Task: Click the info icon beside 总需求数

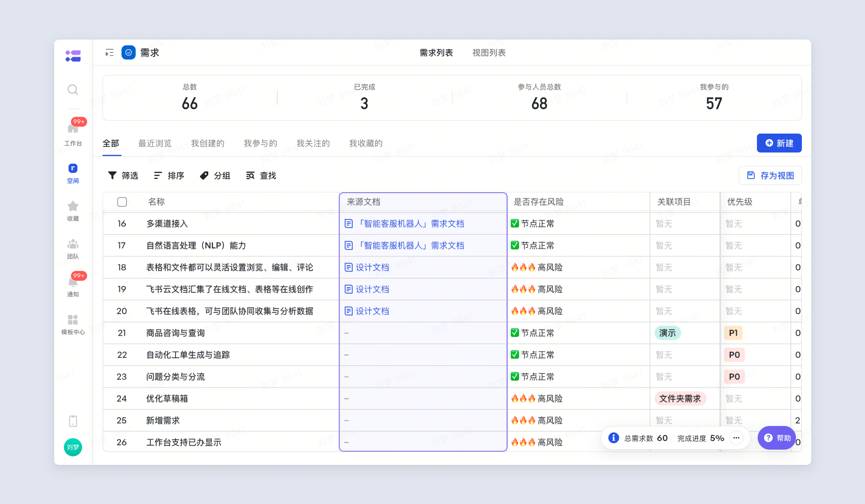Action: [x=613, y=438]
